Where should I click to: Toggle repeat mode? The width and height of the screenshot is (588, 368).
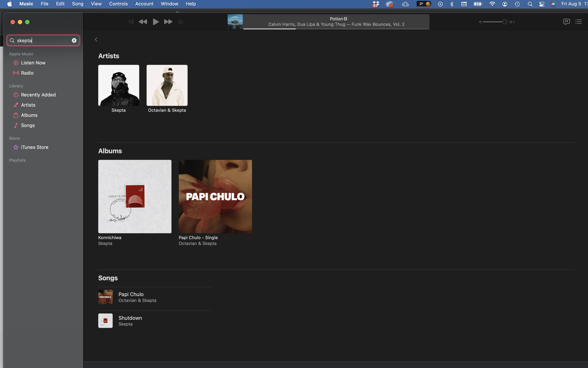point(180,22)
